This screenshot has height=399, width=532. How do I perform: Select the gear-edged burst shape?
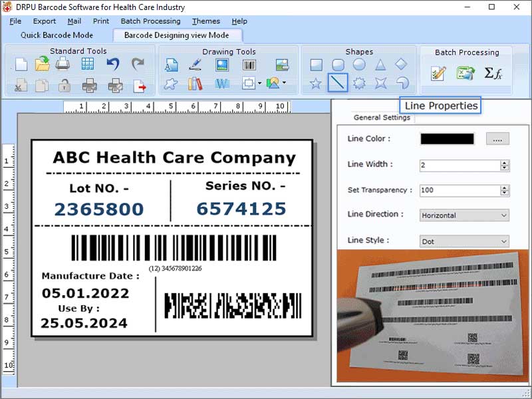359,83
